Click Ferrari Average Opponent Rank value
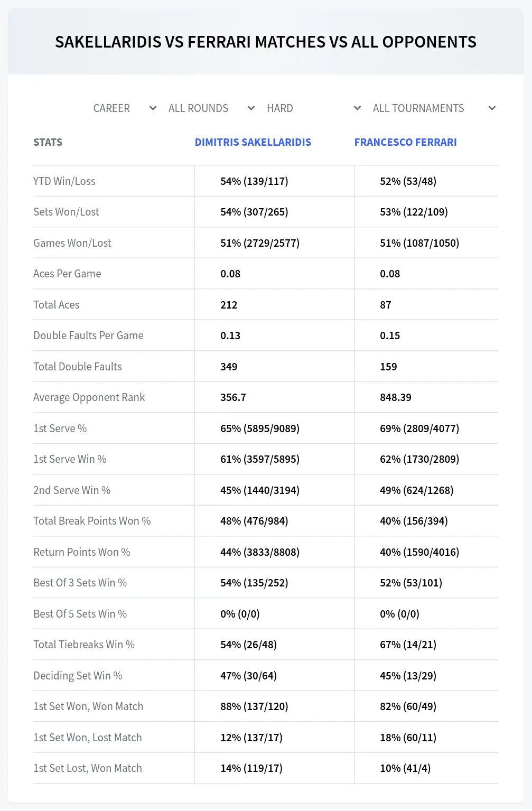The image size is (532, 811). tap(396, 397)
